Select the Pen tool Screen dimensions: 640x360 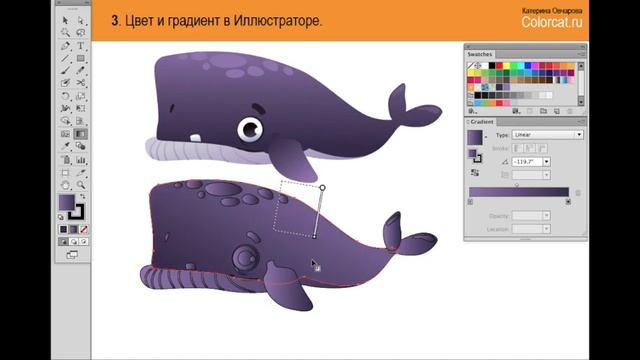[x=65, y=46]
